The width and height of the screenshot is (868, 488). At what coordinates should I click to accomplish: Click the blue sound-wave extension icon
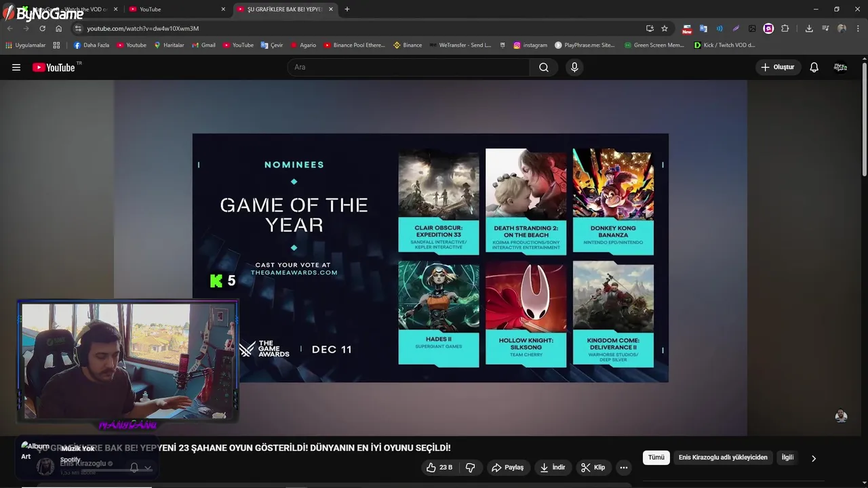(x=719, y=28)
